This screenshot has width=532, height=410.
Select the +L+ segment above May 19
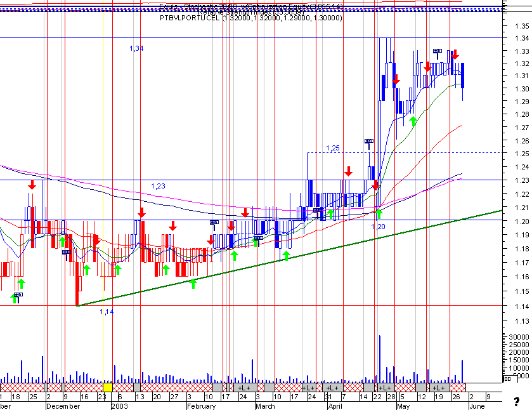[439, 388]
